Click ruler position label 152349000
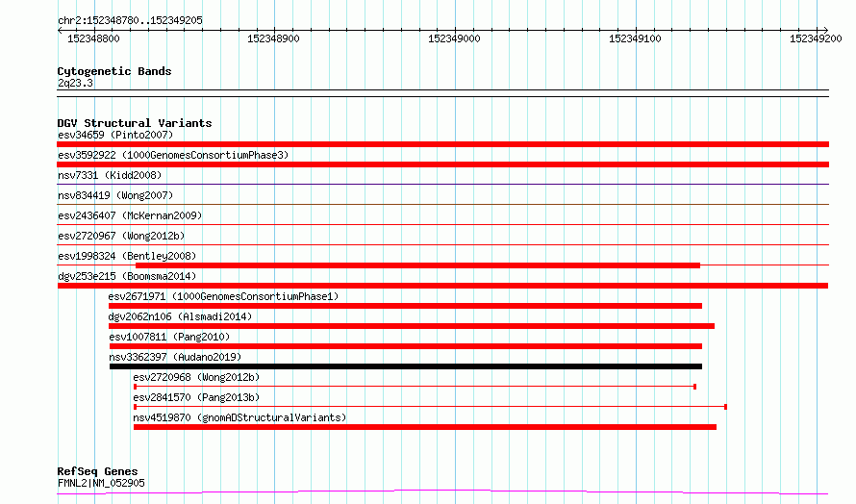Image resolution: width=856 pixels, height=504 pixels. [454, 38]
